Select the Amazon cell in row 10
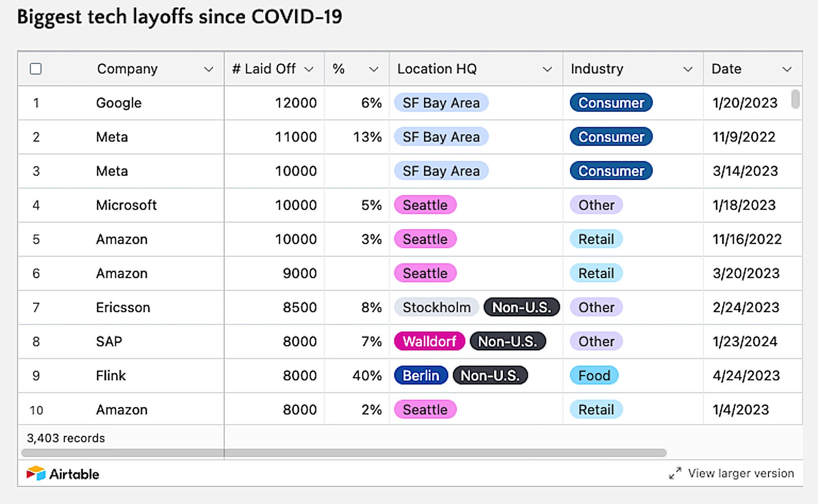Viewport: 818px width, 504px height. point(122,409)
